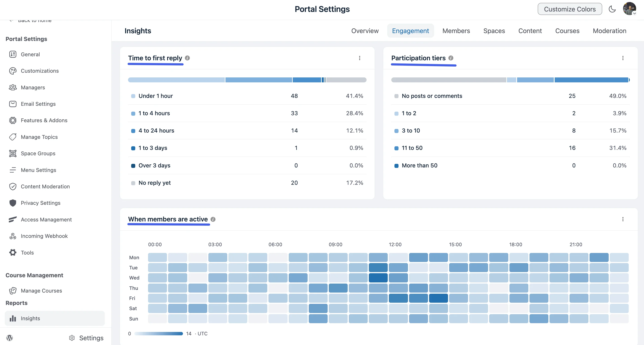
Task: Click the Privacy Settings shield icon
Action: (13, 203)
